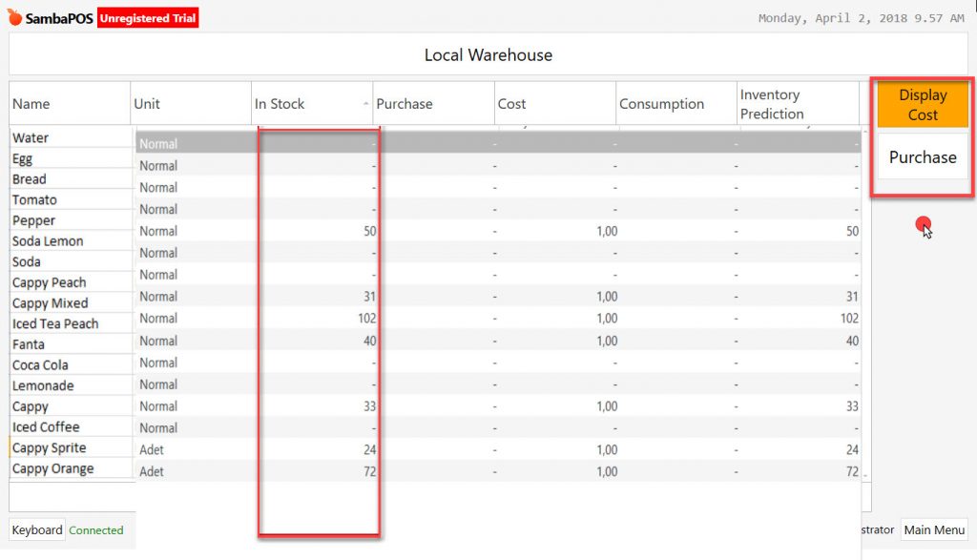Image resolution: width=977 pixels, height=560 pixels.
Task: Select the Water item row
Action: [71, 137]
